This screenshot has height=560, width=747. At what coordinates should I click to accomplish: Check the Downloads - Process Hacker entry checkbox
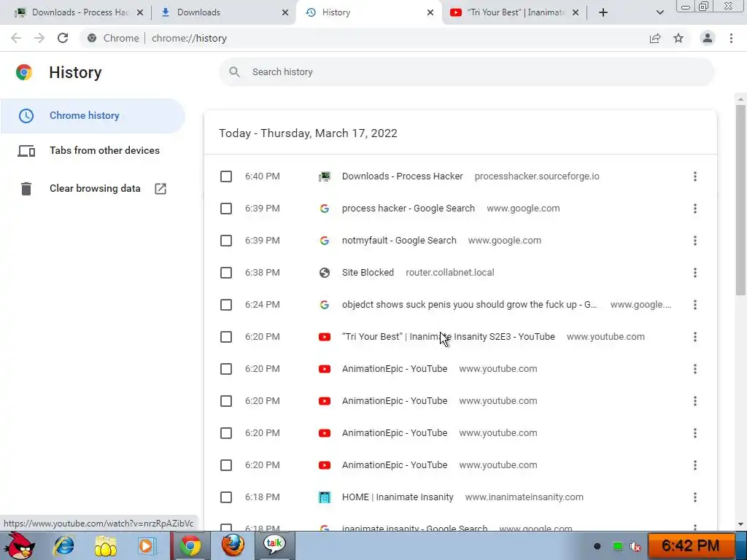(226, 176)
